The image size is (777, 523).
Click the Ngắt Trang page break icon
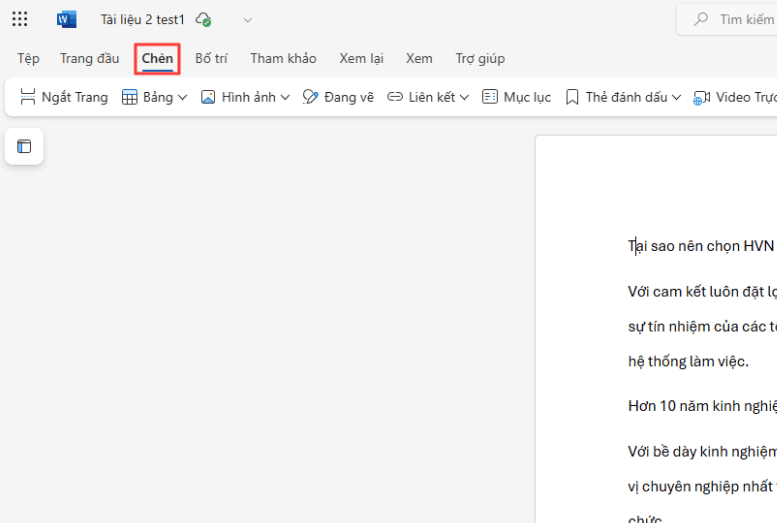(28, 97)
